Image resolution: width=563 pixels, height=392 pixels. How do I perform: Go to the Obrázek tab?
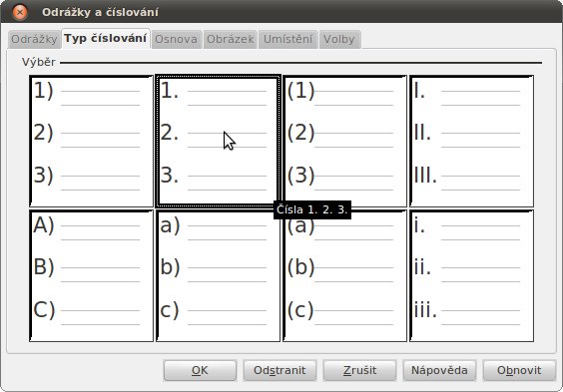[x=231, y=39]
